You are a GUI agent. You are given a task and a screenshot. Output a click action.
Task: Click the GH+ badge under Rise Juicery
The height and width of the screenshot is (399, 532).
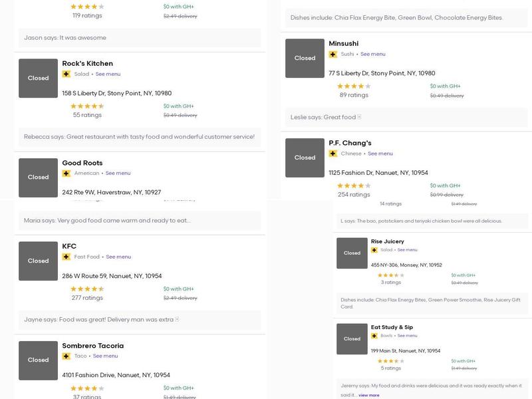(374, 250)
